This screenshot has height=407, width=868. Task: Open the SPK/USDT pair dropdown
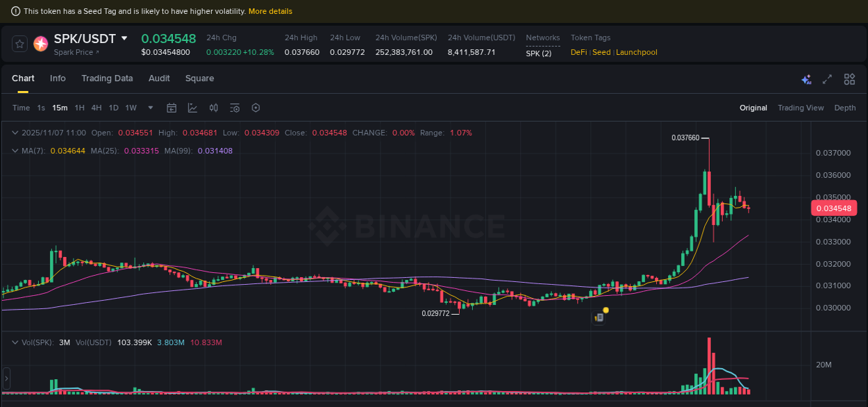[124, 38]
